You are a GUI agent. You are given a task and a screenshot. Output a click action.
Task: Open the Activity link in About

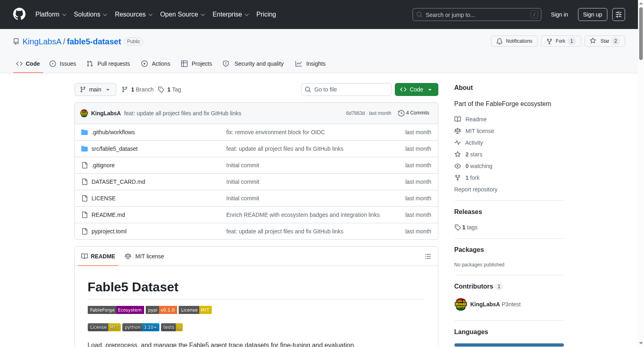point(474,143)
